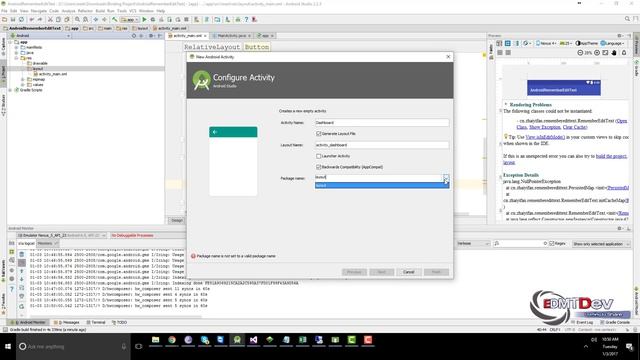Viewport: 640px width, 360px height.
Task: Click the Find magnifier toolbar icon
Action: (77, 19)
